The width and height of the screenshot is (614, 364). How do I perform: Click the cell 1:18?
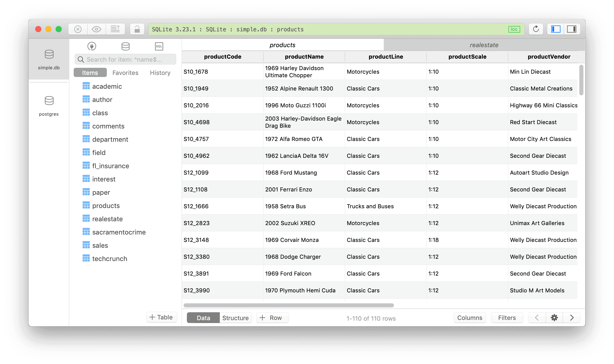coord(467,240)
